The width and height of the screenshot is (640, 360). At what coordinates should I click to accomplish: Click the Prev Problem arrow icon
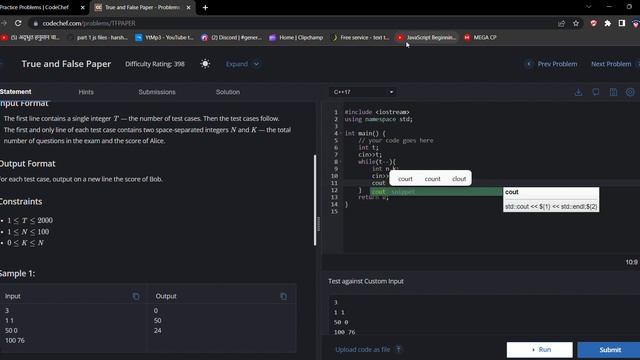click(529, 64)
